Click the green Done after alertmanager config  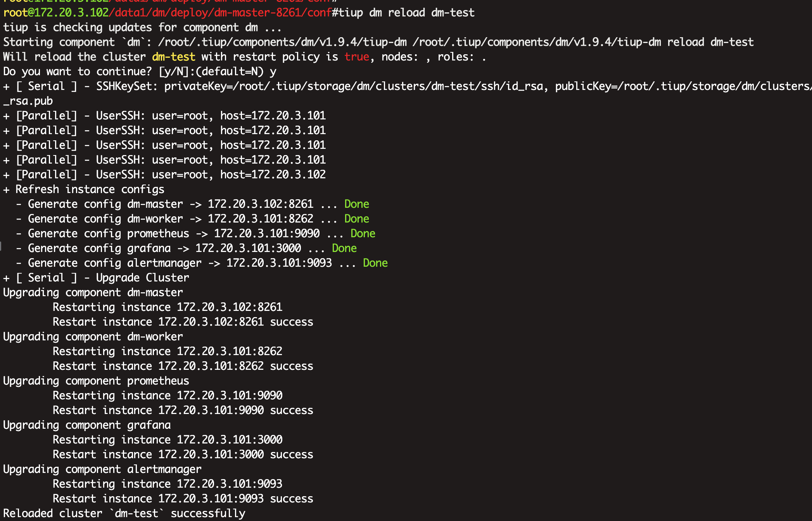pyautogui.click(x=375, y=263)
